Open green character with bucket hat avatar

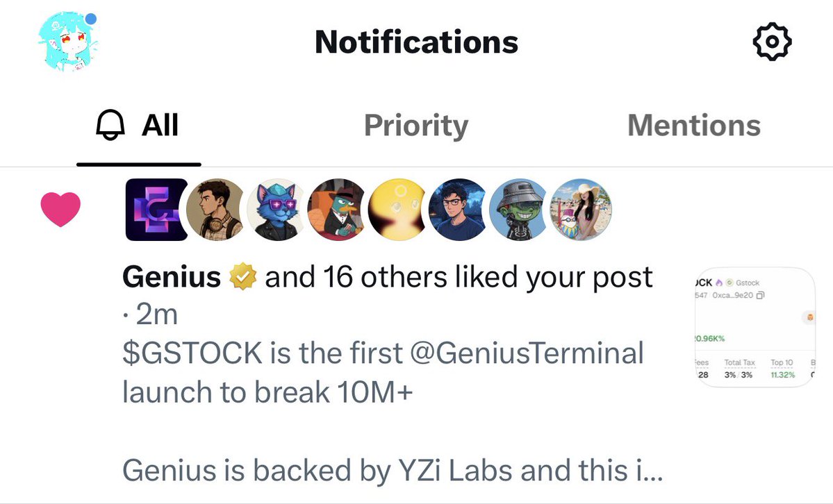[x=519, y=209]
